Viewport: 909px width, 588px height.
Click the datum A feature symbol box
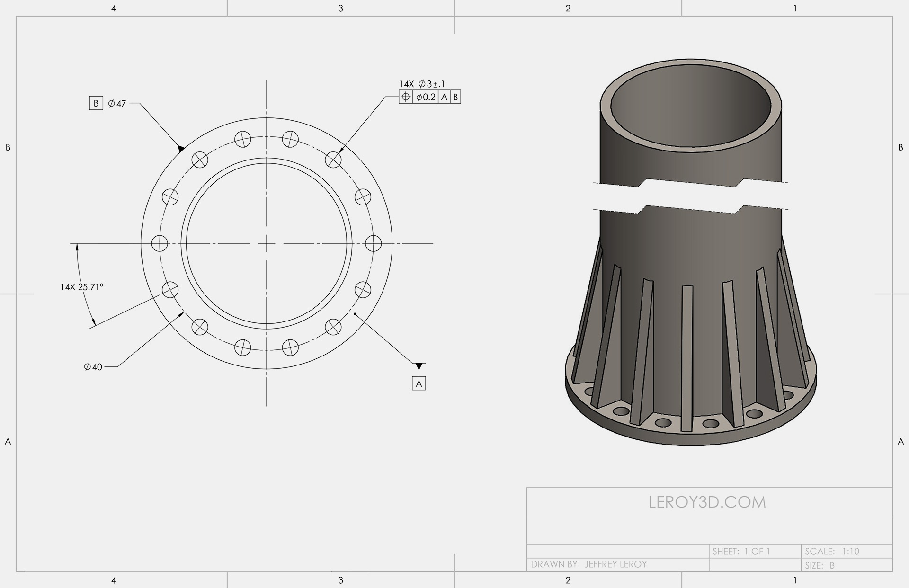(419, 383)
